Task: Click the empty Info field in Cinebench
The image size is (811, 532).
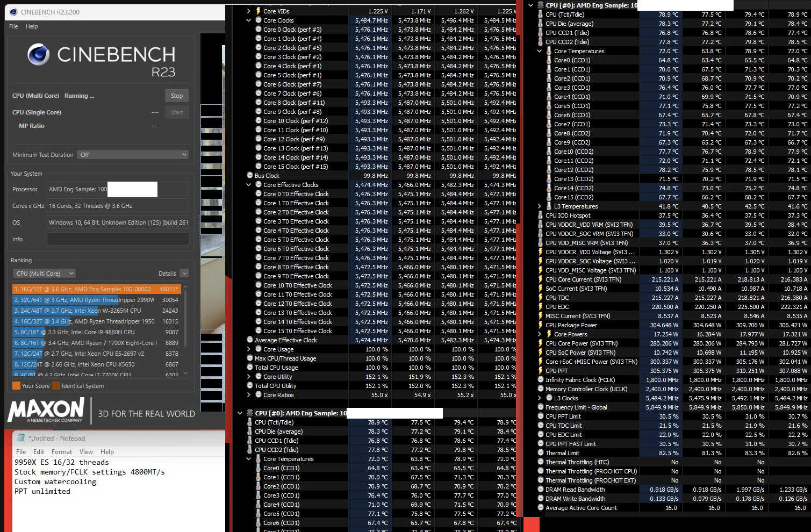Action: (x=118, y=239)
